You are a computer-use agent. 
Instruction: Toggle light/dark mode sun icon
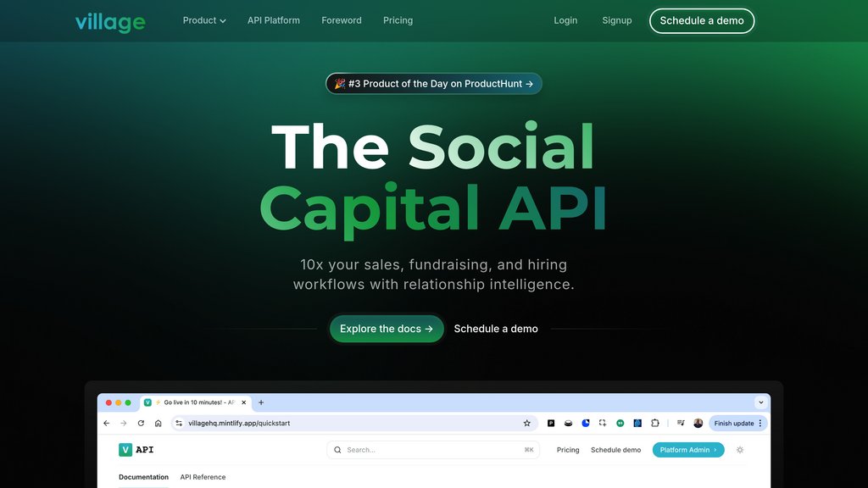pos(740,450)
